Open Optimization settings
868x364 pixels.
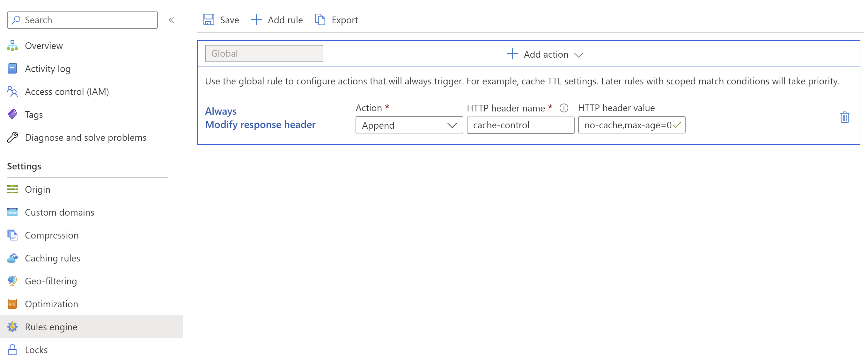[x=52, y=304]
